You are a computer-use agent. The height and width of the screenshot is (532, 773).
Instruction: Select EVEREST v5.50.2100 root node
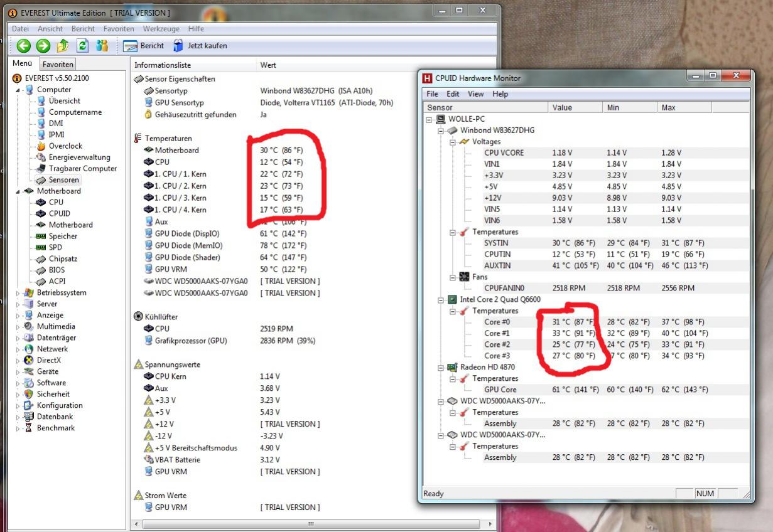[x=57, y=78]
